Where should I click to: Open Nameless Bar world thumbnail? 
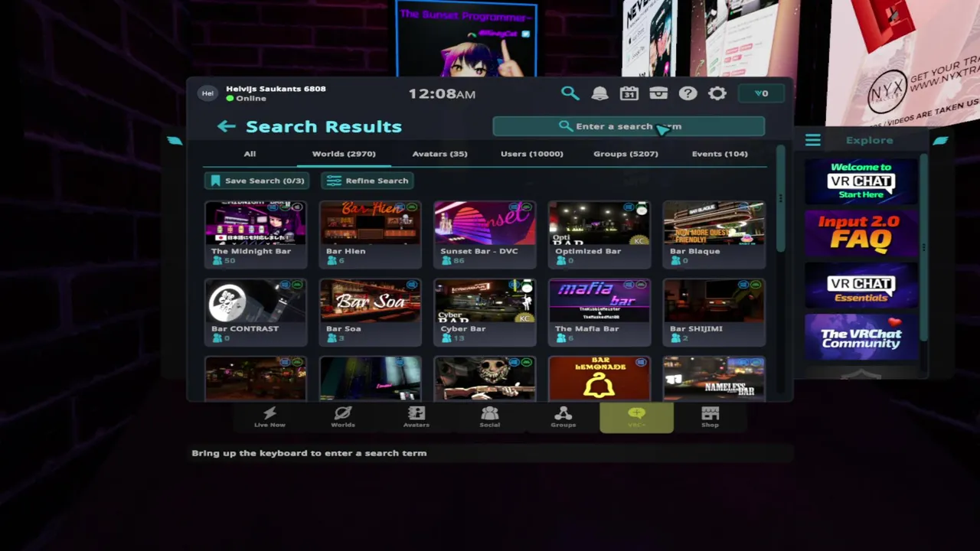pos(714,378)
